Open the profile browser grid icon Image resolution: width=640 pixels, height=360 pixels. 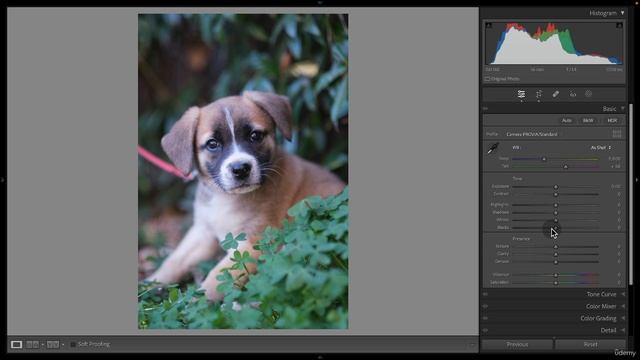tap(617, 134)
